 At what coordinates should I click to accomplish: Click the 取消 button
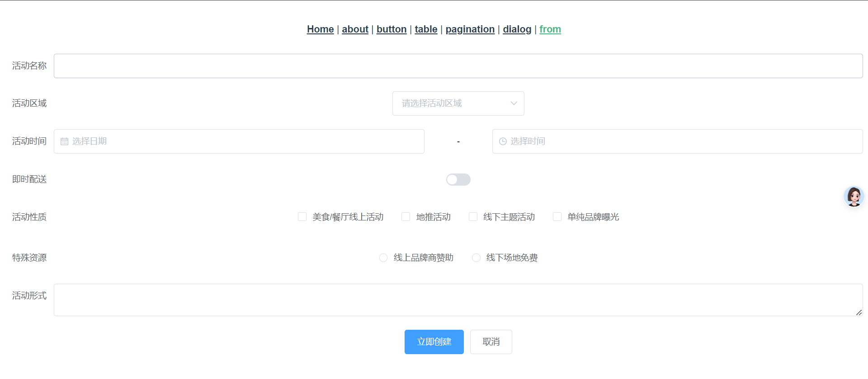[491, 342]
